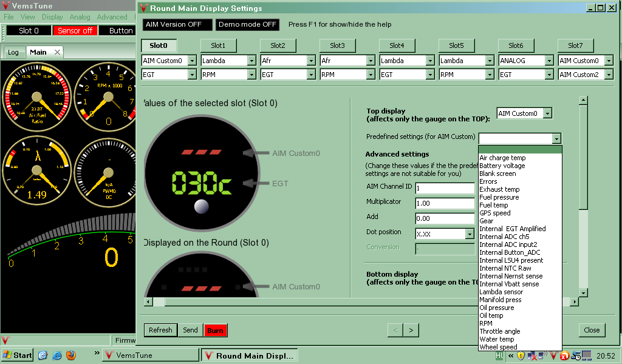This screenshot has width=622, height=364.
Task: Click the red Burn button
Action: 216,331
